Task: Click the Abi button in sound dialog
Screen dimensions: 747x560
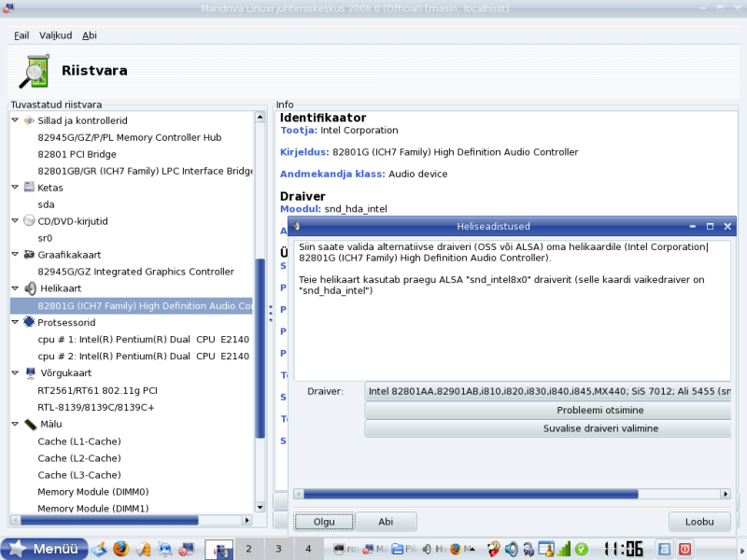Action: click(386, 522)
